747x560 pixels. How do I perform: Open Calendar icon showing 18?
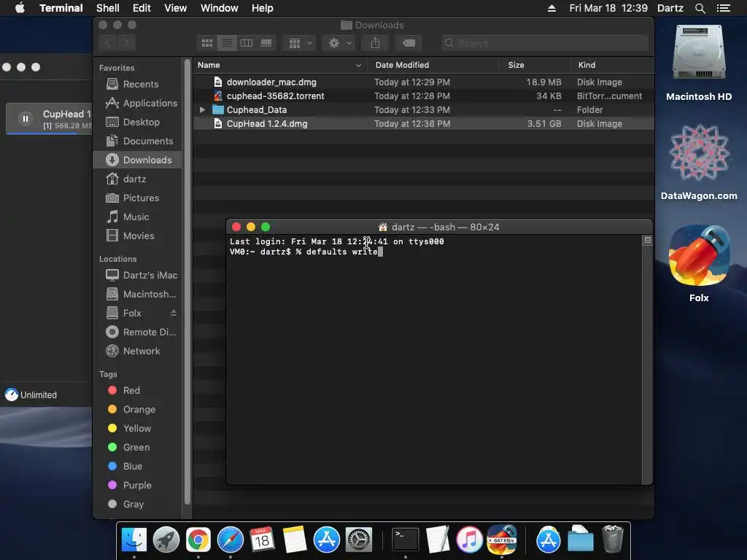[x=262, y=540]
